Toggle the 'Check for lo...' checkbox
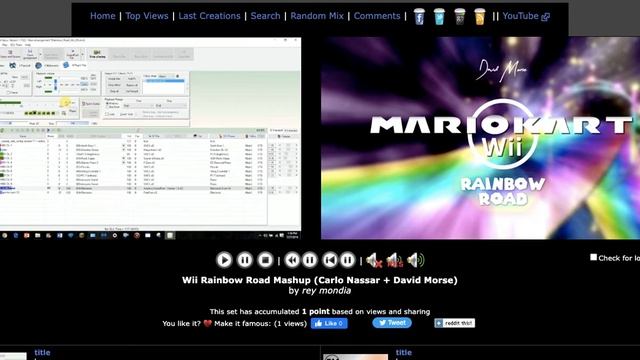Image resolution: width=640 pixels, height=360 pixels. [593, 257]
